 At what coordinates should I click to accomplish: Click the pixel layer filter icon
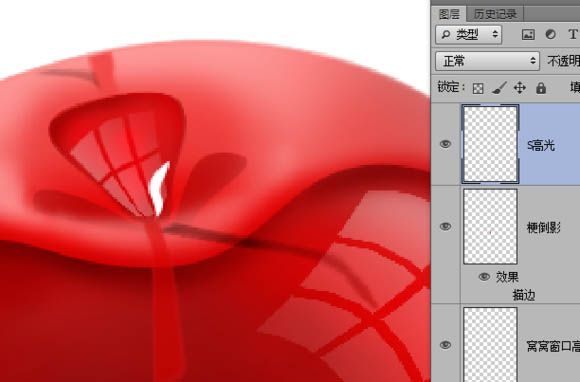(528, 35)
